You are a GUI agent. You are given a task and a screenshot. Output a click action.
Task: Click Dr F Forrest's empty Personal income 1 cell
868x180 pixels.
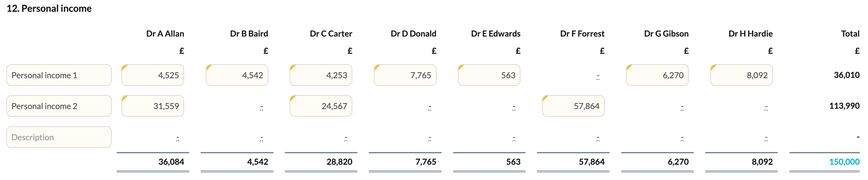pyautogui.click(x=573, y=75)
